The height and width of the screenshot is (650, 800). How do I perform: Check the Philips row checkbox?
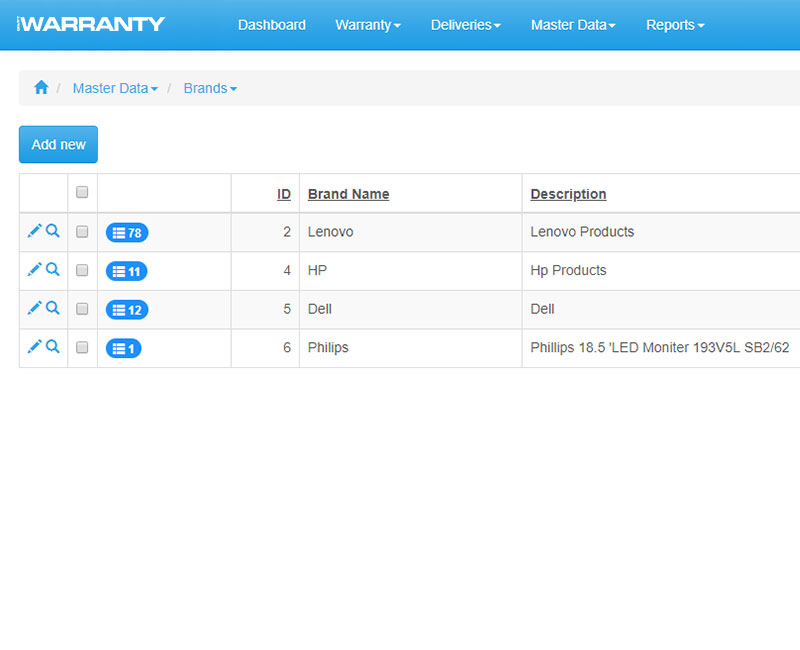82,347
